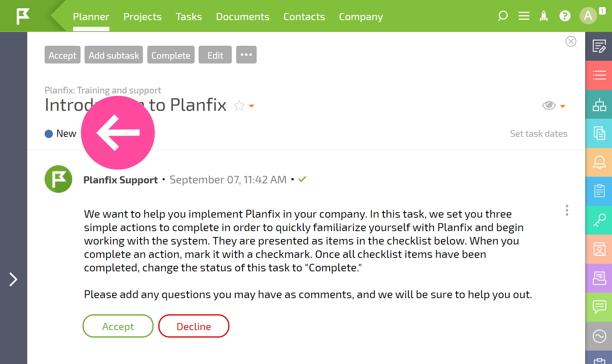Screen dimensions: 612x364
Task: Open the green chat bubble sidebar icon
Action: click(x=599, y=307)
